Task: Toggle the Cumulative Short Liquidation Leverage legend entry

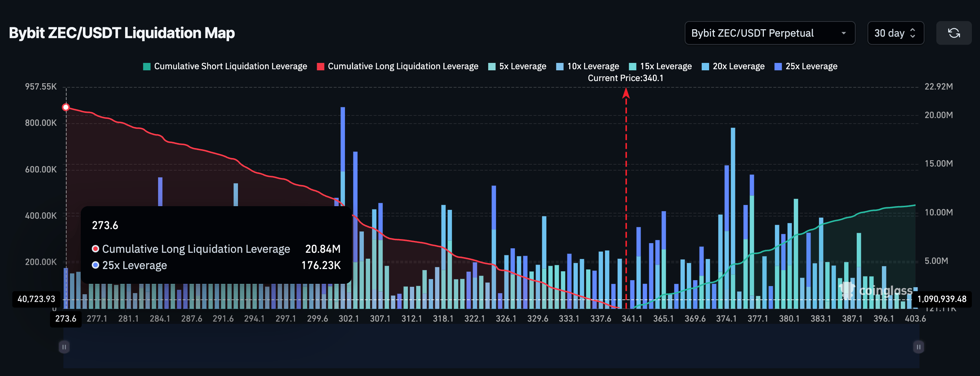Action: (x=226, y=66)
